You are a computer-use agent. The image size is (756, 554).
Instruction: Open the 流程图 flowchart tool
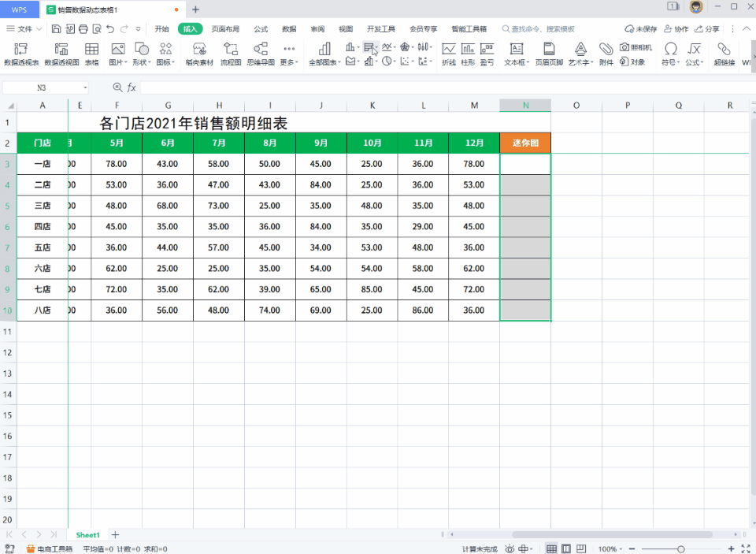[x=231, y=54]
